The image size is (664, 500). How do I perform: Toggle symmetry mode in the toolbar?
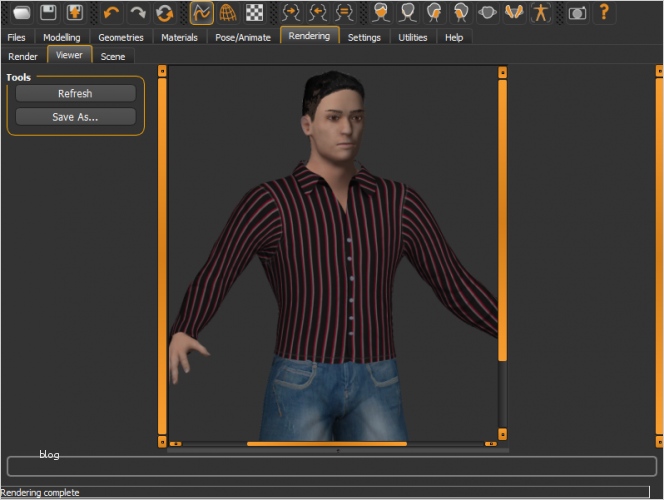pyautogui.click(x=344, y=13)
